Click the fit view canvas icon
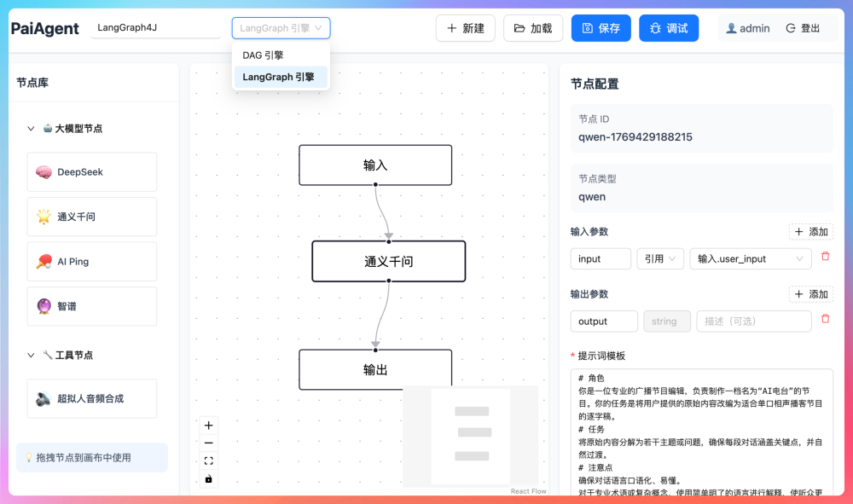 208,461
